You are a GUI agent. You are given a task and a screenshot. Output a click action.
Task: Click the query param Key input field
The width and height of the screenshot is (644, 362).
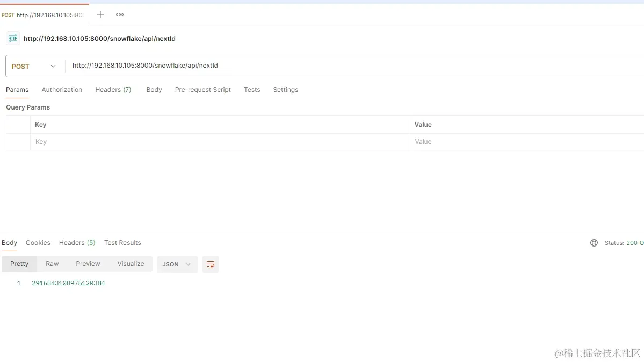[220, 142]
